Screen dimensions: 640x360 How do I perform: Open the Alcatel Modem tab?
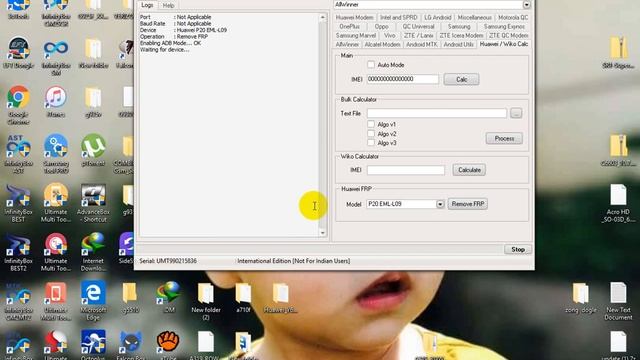pos(382,44)
